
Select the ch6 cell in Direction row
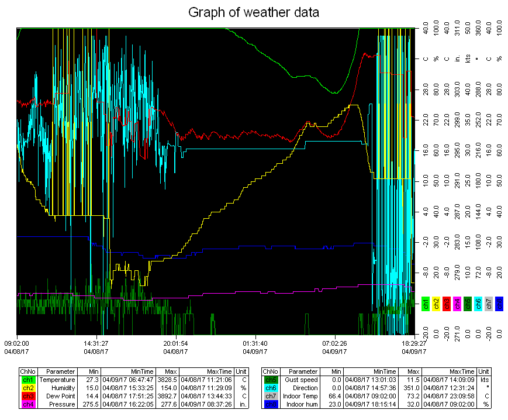point(270,388)
